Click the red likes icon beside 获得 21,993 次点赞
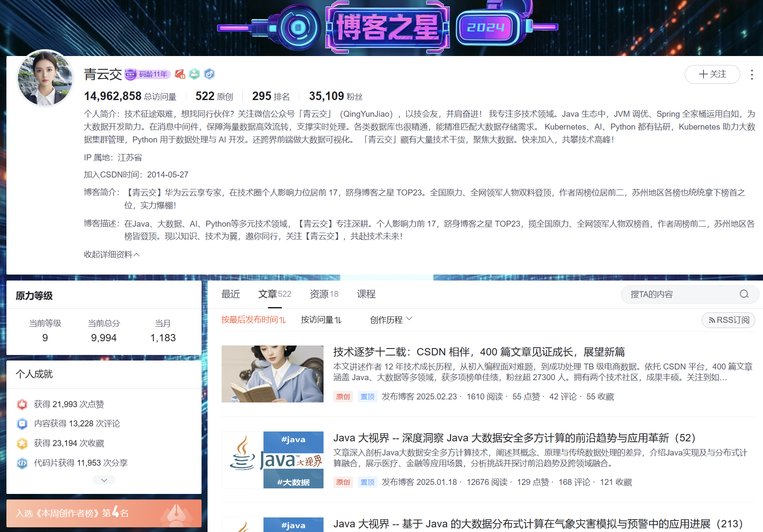763x532 pixels. [x=22, y=404]
